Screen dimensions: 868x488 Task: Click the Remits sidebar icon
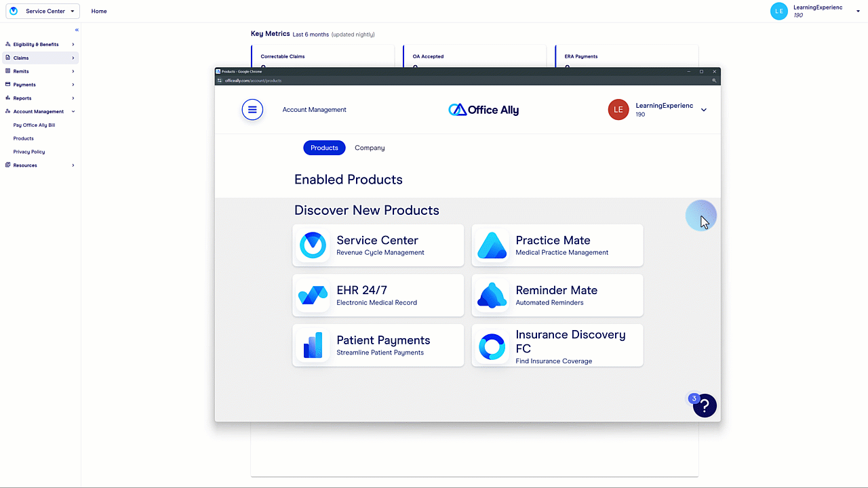[x=7, y=71]
